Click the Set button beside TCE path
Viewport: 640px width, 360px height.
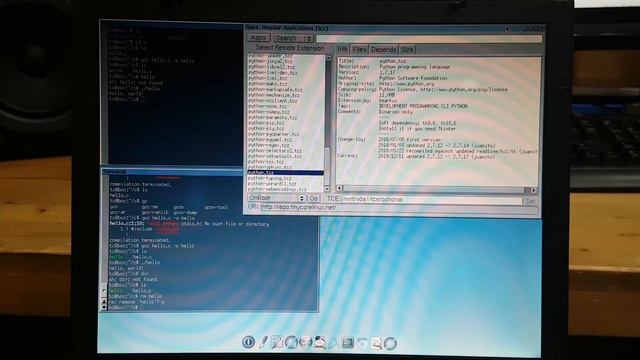530,201
